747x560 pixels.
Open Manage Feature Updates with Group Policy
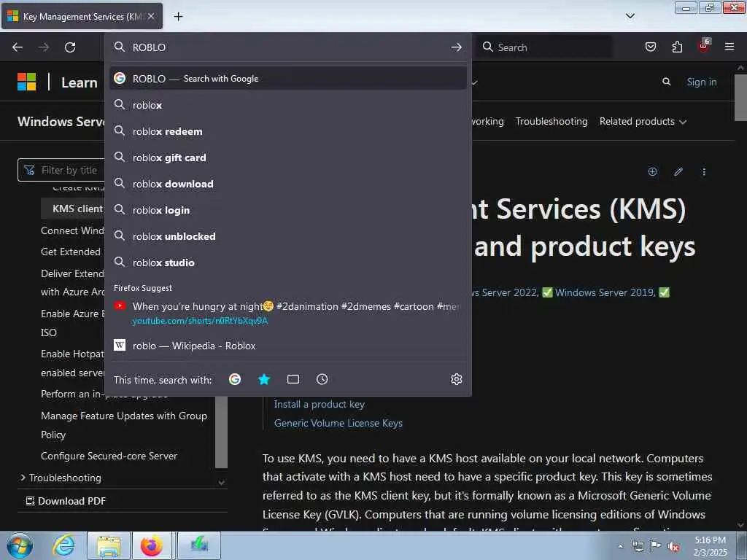[x=124, y=425]
